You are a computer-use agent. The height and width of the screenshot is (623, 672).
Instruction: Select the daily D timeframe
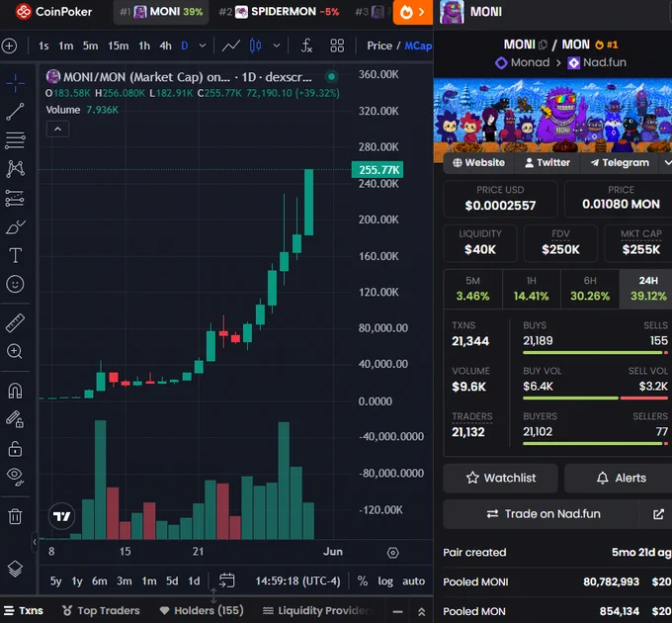pos(185,45)
